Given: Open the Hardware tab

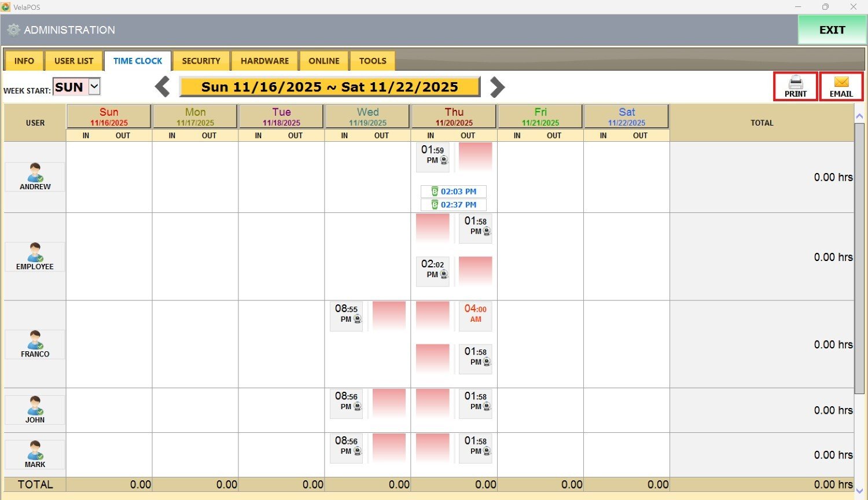Looking at the screenshot, I should tap(264, 61).
